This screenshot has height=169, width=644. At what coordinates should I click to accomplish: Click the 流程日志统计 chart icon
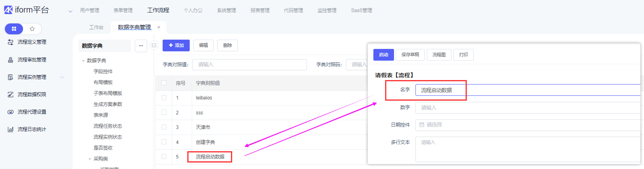(x=11, y=129)
